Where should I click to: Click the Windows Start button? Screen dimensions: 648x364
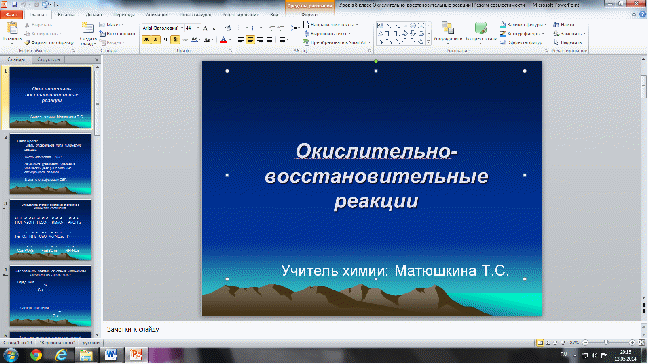[10, 355]
